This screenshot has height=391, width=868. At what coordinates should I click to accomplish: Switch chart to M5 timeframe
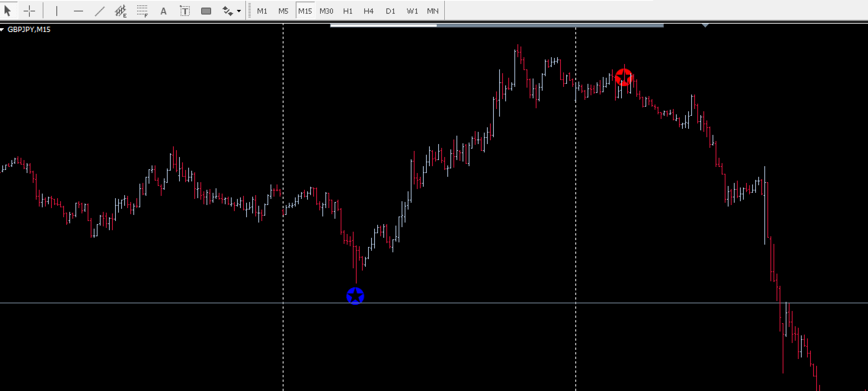(283, 11)
